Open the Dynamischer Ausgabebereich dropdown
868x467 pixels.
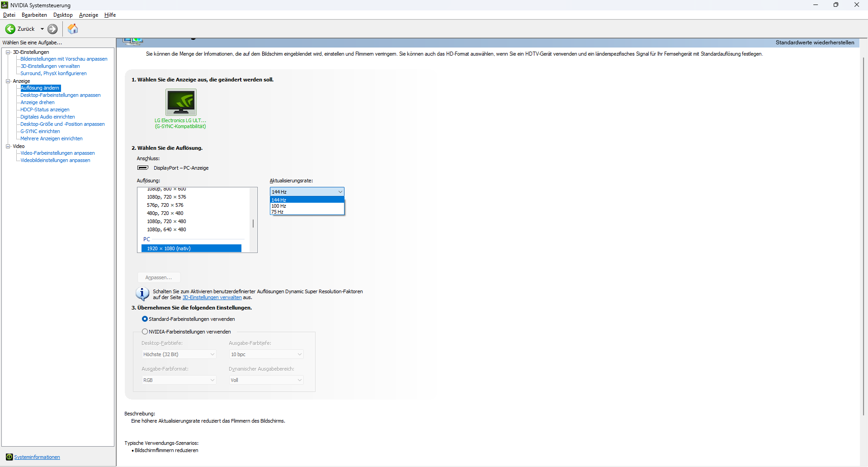266,380
